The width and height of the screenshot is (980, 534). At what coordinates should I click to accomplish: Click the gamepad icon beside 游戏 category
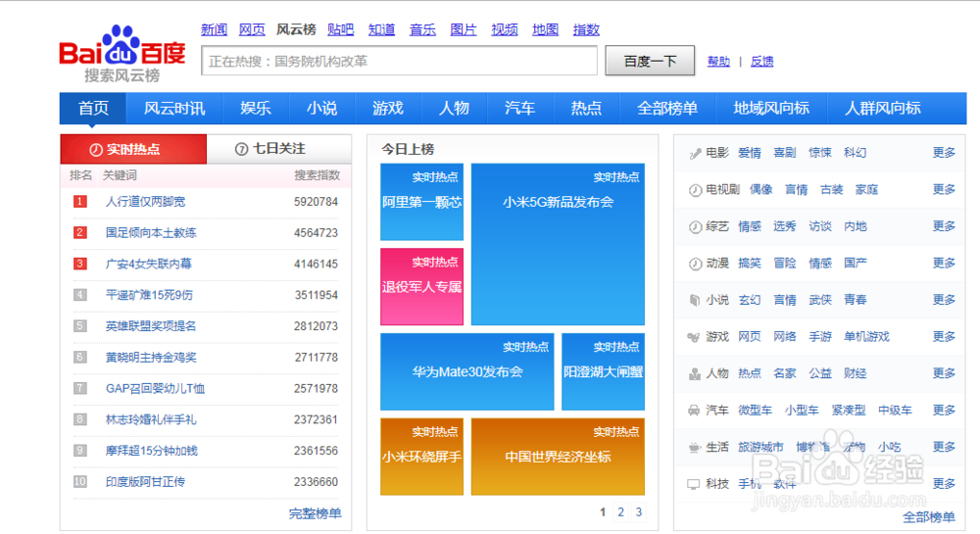pos(694,337)
